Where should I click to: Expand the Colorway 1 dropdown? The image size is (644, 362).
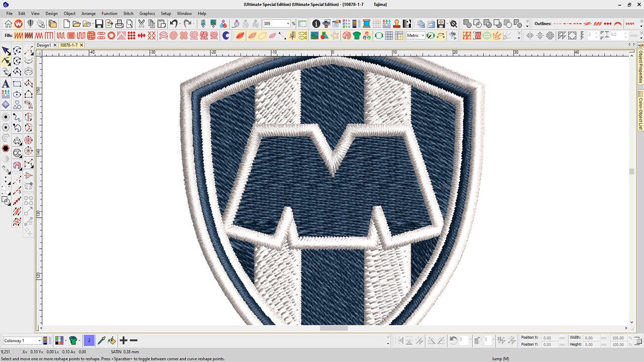[x=39, y=341]
